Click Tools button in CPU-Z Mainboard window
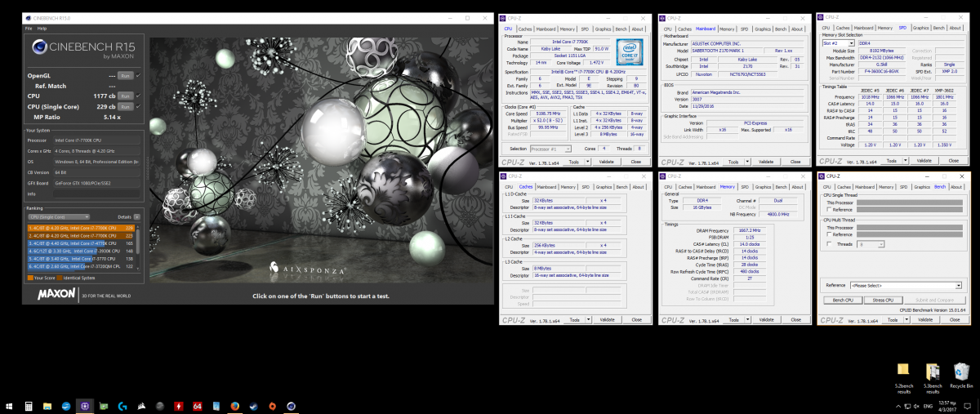Viewport: 980px width, 414px height. (x=732, y=162)
